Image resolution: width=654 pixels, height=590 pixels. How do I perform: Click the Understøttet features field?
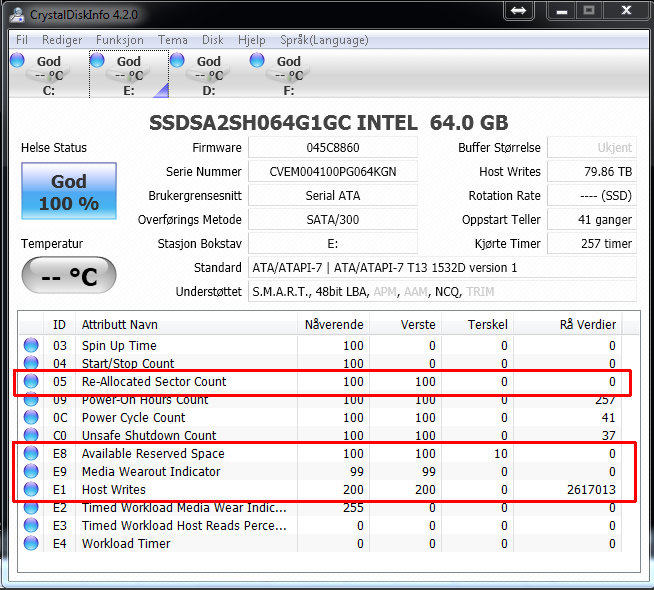[443, 291]
